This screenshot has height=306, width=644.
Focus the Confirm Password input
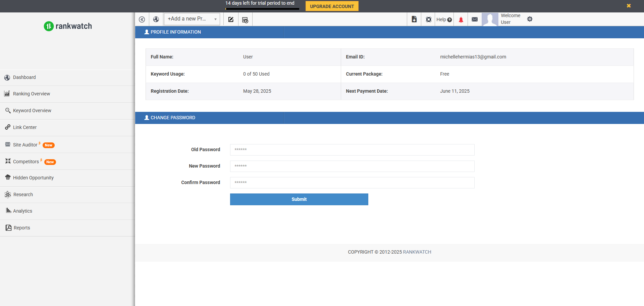(352, 183)
